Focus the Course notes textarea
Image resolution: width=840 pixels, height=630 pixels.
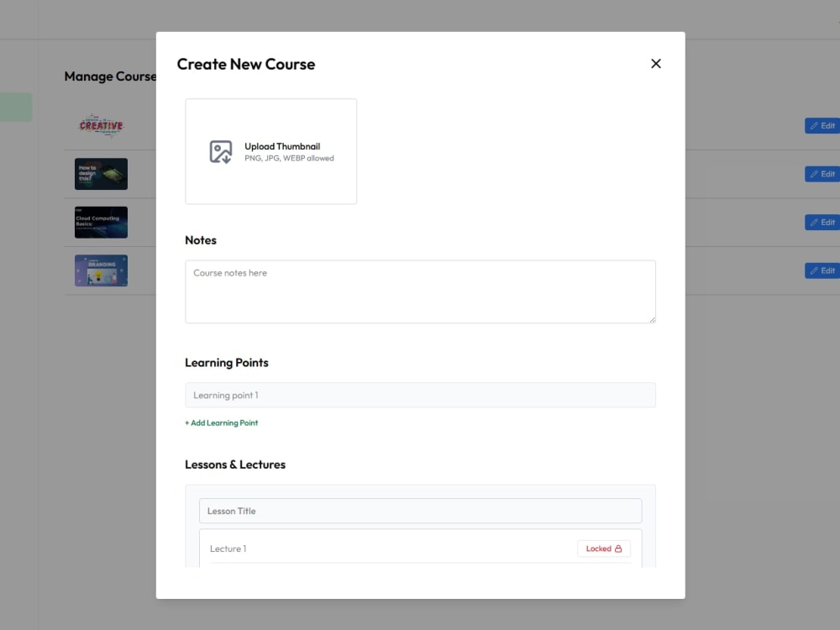coord(420,292)
